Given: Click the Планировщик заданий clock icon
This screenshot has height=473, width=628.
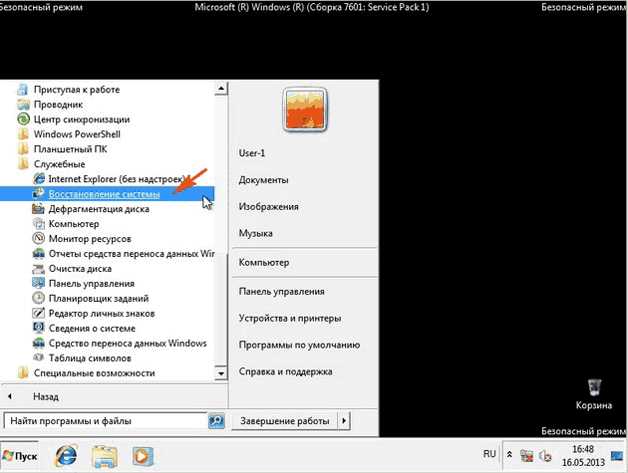Looking at the screenshot, I should click(38, 298).
